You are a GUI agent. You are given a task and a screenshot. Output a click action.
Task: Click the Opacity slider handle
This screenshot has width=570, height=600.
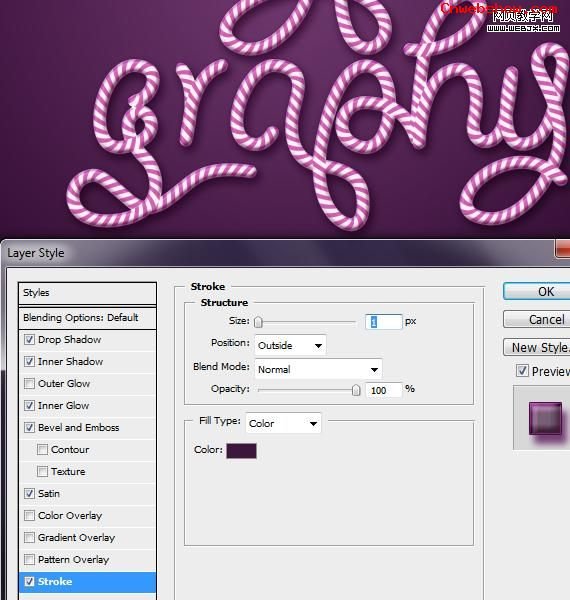point(356,390)
